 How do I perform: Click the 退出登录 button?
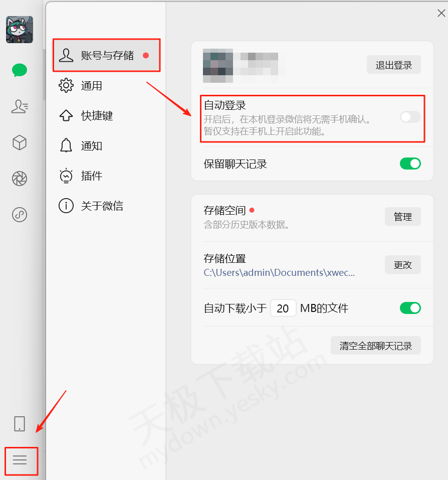coord(394,65)
